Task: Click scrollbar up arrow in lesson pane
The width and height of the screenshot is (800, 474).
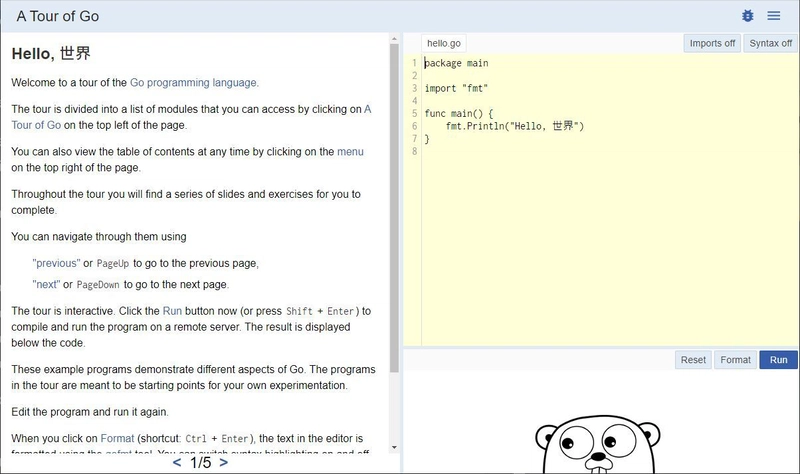Action: tap(394, 39)
